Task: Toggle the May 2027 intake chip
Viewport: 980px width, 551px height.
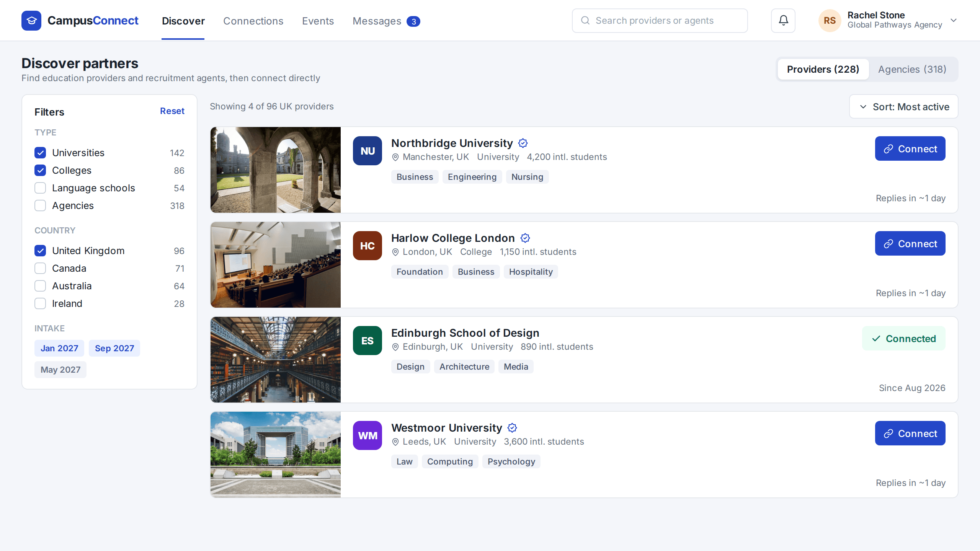Action: (x=60, y=370)
